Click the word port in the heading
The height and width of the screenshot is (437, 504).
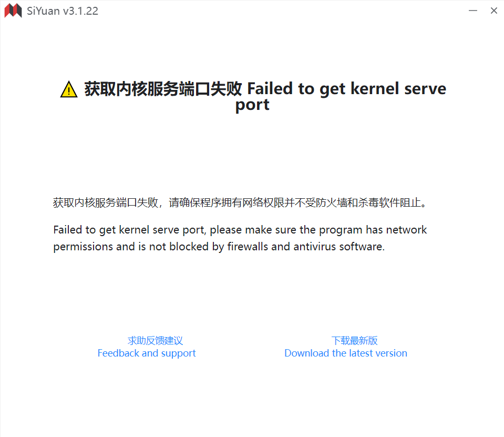click(252, 106)
